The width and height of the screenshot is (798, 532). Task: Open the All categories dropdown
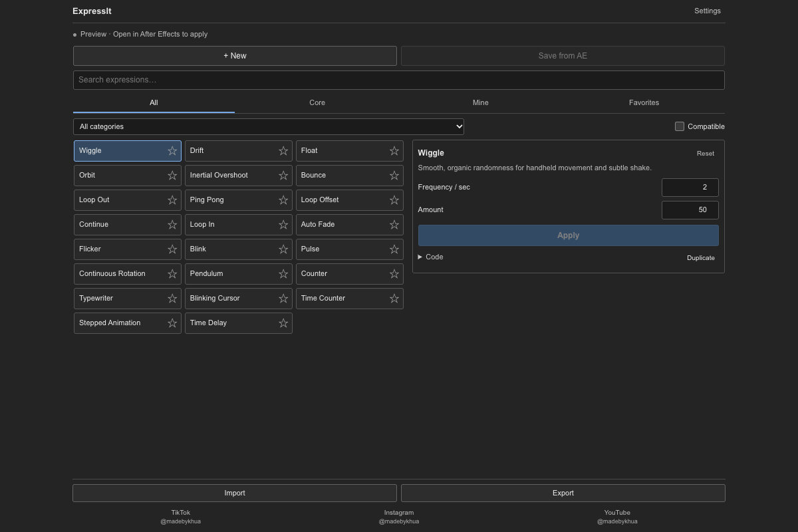[x=269, y=126]
